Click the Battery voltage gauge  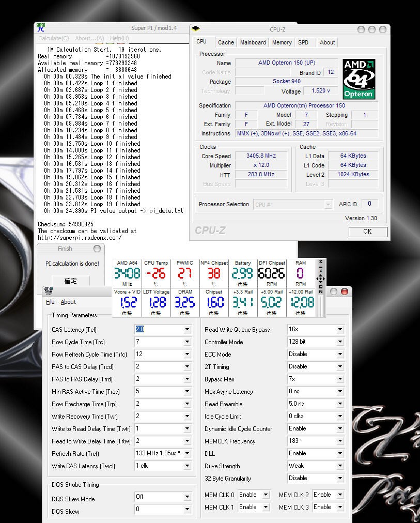coord(243,273)
